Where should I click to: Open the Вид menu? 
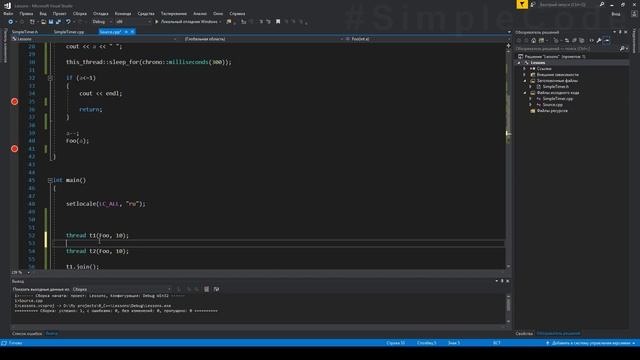[43, 13]
